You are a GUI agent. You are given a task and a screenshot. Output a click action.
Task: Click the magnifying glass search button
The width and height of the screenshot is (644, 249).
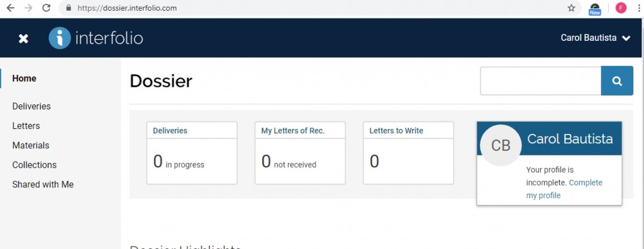click(617, 81)
